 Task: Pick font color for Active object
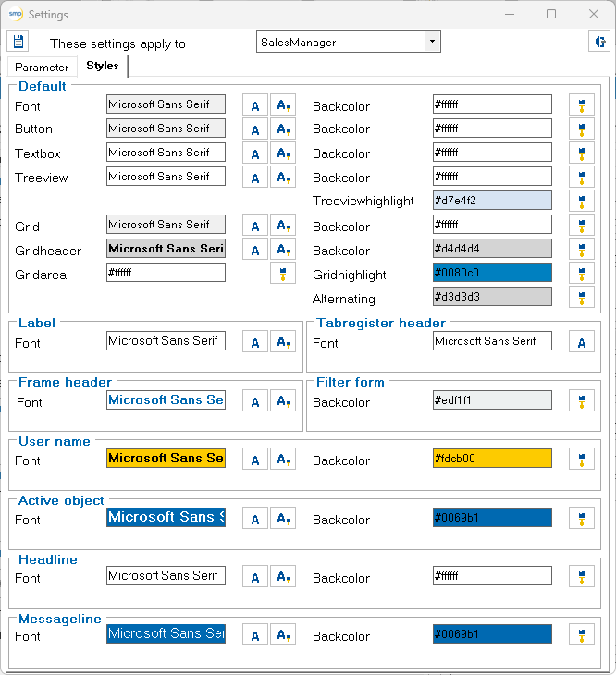click(x=283, y=518)
